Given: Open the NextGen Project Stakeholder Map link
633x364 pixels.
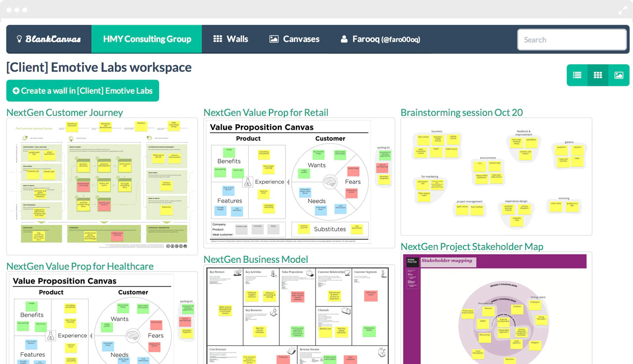Looking at the screenshot, I should (x=472, y=246).
